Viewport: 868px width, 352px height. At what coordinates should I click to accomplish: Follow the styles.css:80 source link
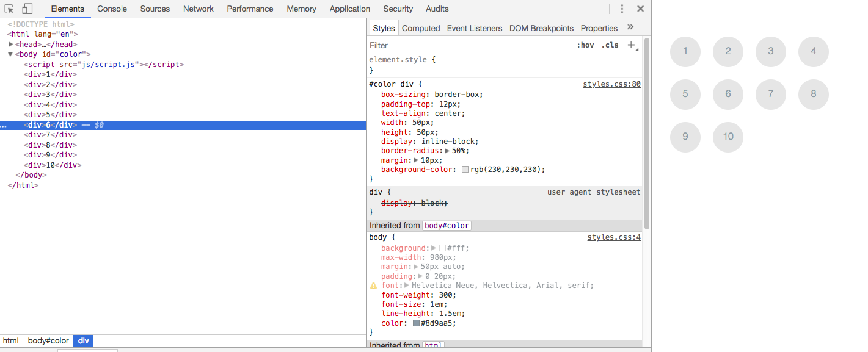point(611,84)
